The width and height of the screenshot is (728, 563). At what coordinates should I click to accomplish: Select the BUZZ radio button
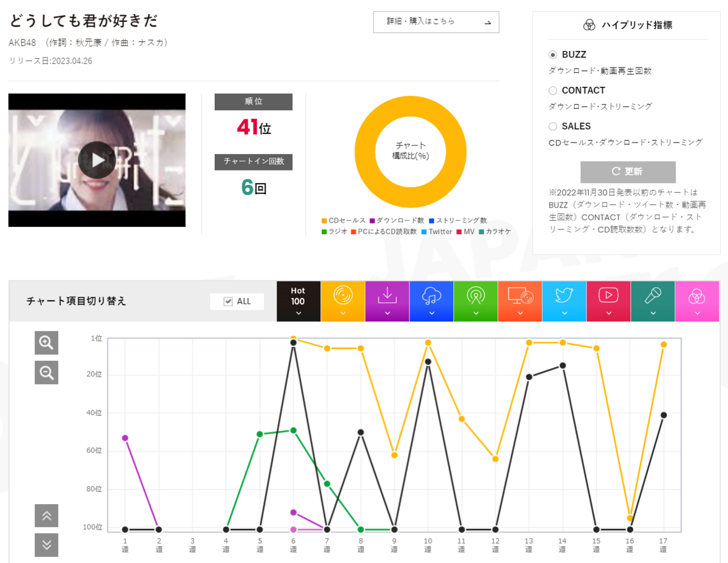tap(553, 55)
